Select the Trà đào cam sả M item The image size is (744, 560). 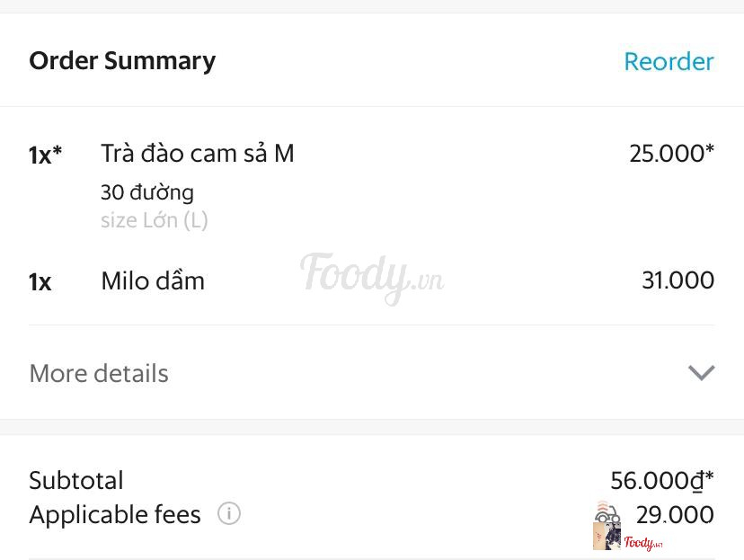(x=198, y=154)
